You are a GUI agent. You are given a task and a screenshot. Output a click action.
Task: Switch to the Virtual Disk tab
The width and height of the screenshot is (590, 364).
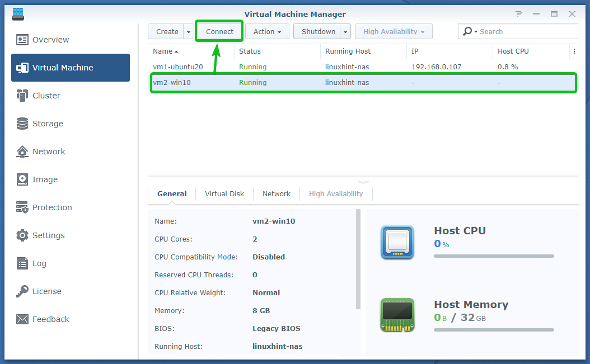pos(224,194)
